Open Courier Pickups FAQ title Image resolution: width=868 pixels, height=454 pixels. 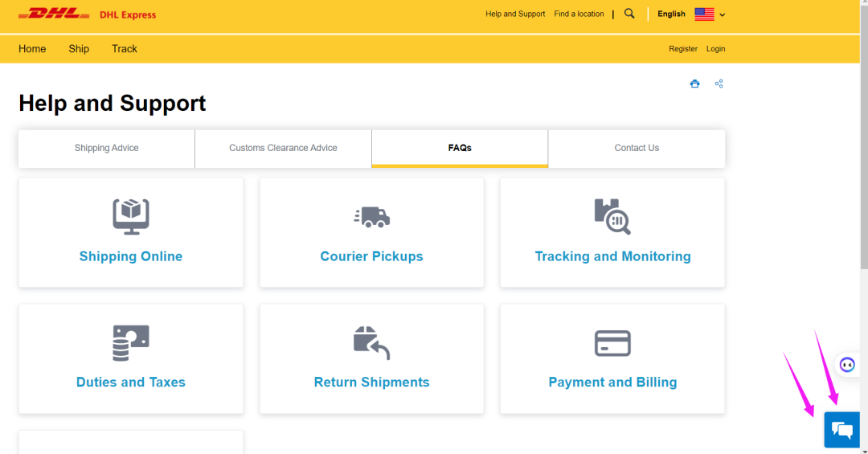coord(371,256)
